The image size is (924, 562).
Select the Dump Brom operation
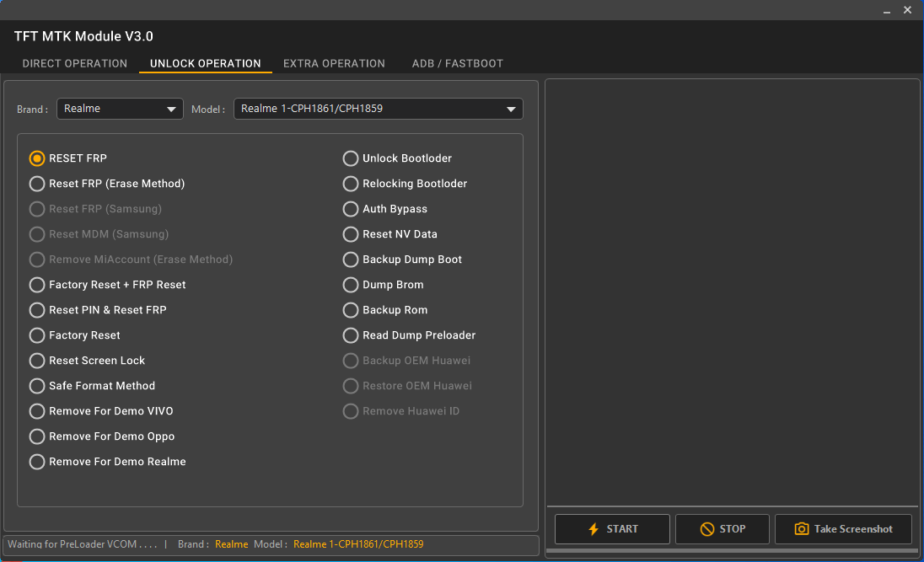pos(350,284)
